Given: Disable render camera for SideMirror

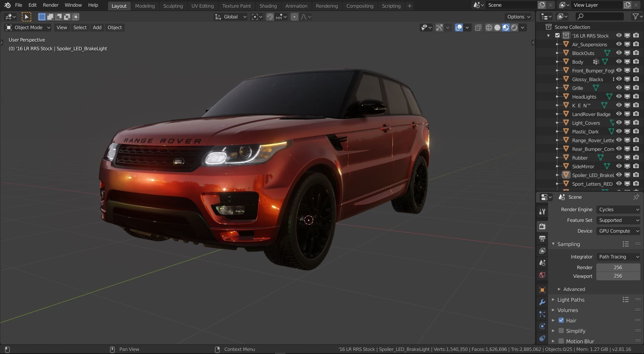Looking at the screenshot, I should 636,166.
